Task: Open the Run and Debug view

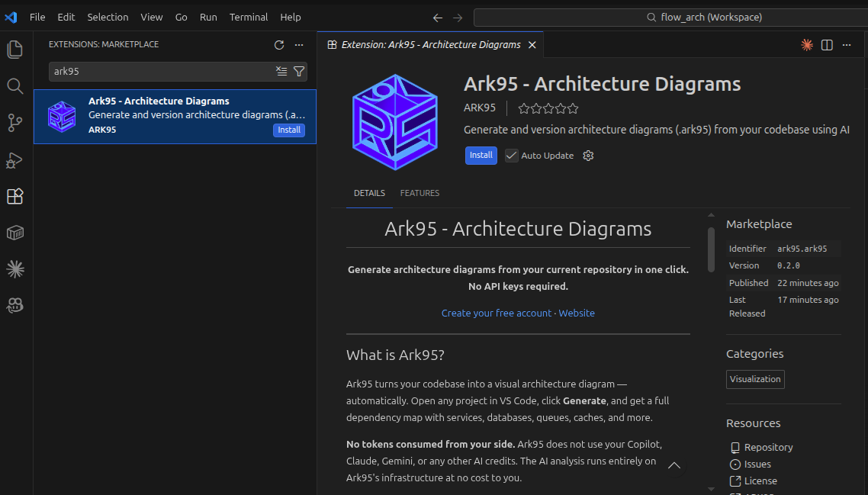Action: click(x=15, y=159)
